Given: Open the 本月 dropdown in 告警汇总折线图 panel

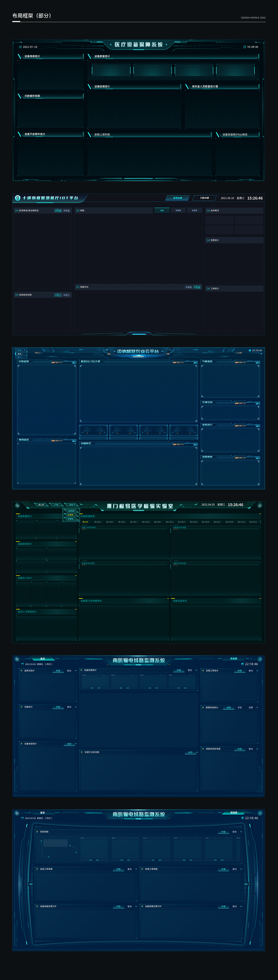Looking at the screenshot, I should pos(191,752).
